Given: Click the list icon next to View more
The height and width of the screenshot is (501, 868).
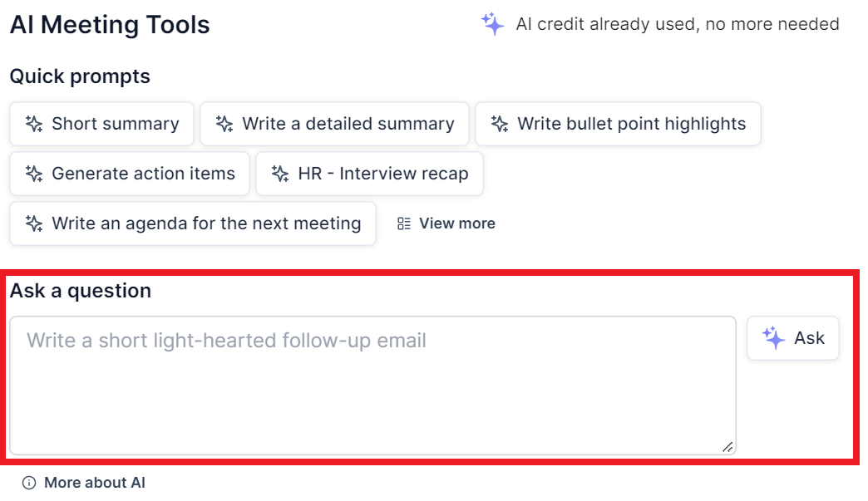Looking at the screenshot, I should (405, 223).
